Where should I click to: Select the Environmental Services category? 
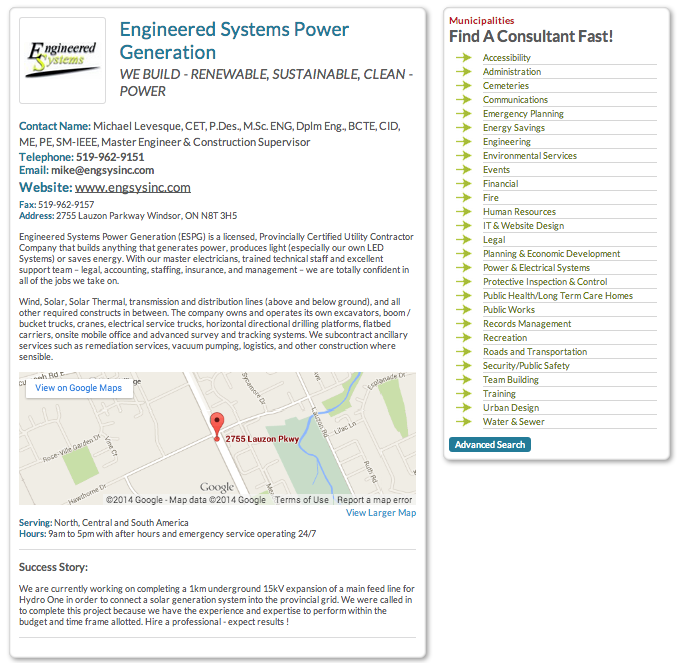point(530,156)
